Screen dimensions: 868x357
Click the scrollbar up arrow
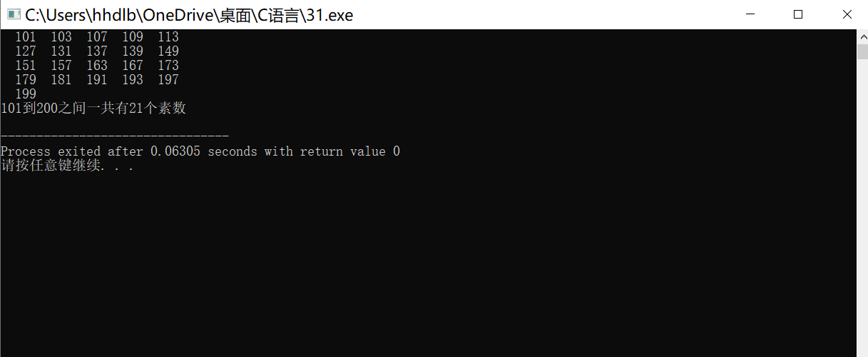862,36
